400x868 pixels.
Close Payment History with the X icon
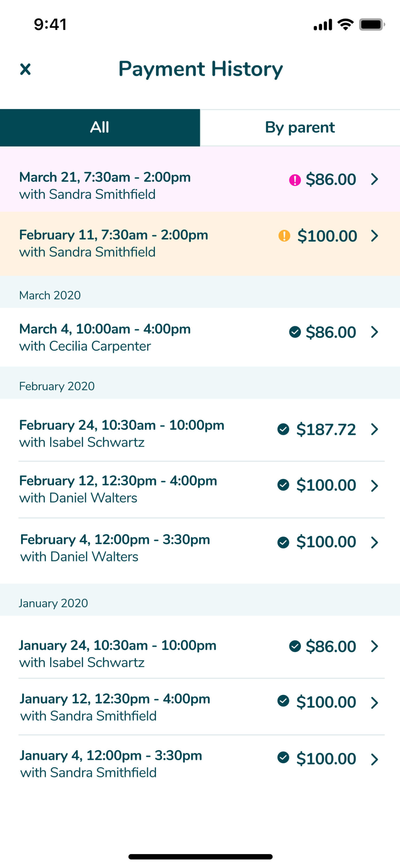pyautogui.click(x=25, y=69)
